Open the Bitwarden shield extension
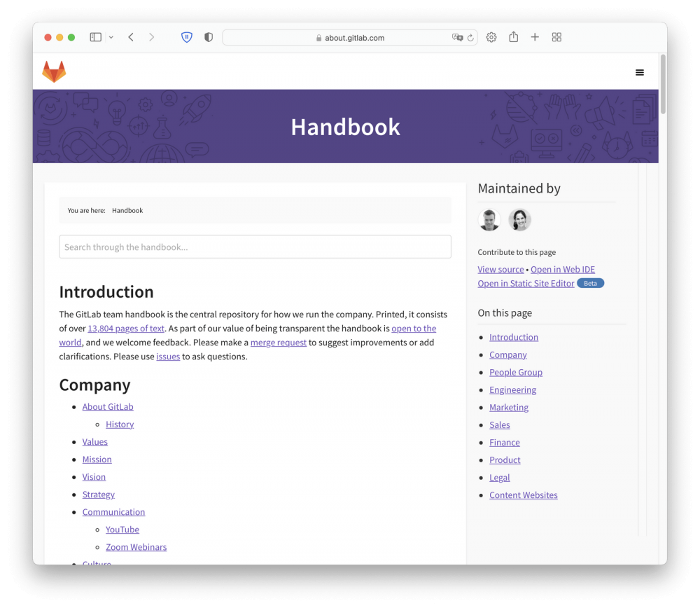 [187, 37]
